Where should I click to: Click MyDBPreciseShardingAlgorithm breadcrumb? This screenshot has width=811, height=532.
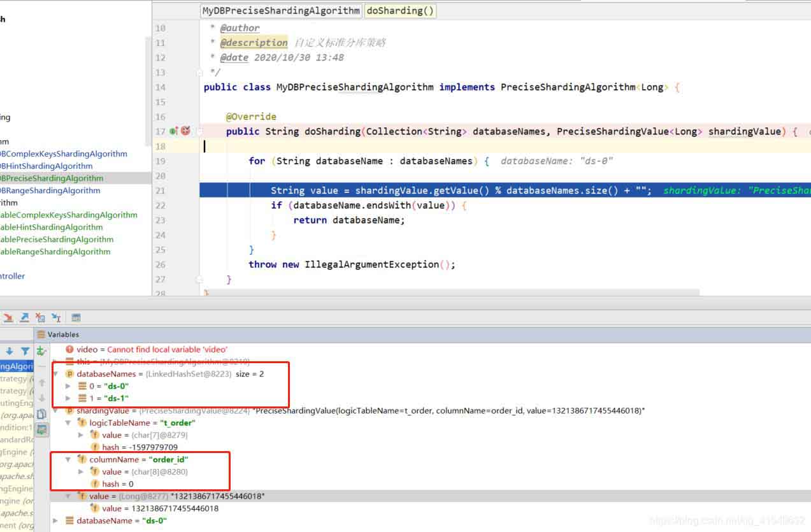(281, 11)
